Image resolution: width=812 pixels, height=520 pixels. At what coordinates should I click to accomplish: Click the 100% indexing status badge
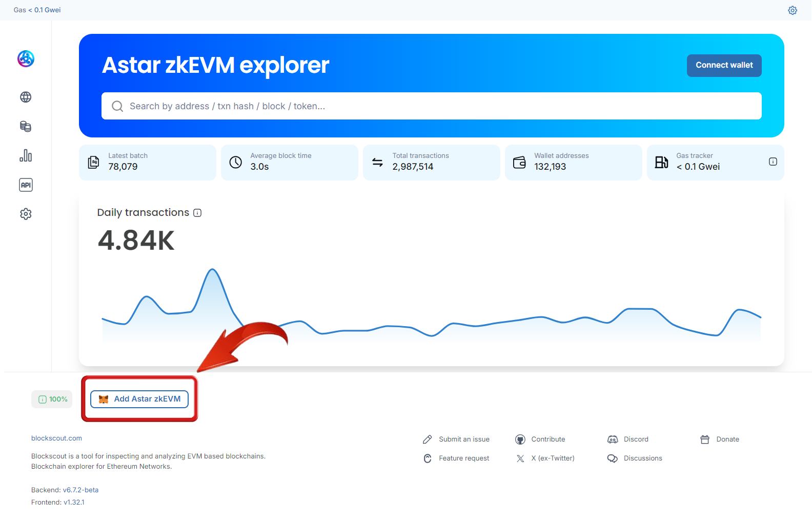point(52,399)
